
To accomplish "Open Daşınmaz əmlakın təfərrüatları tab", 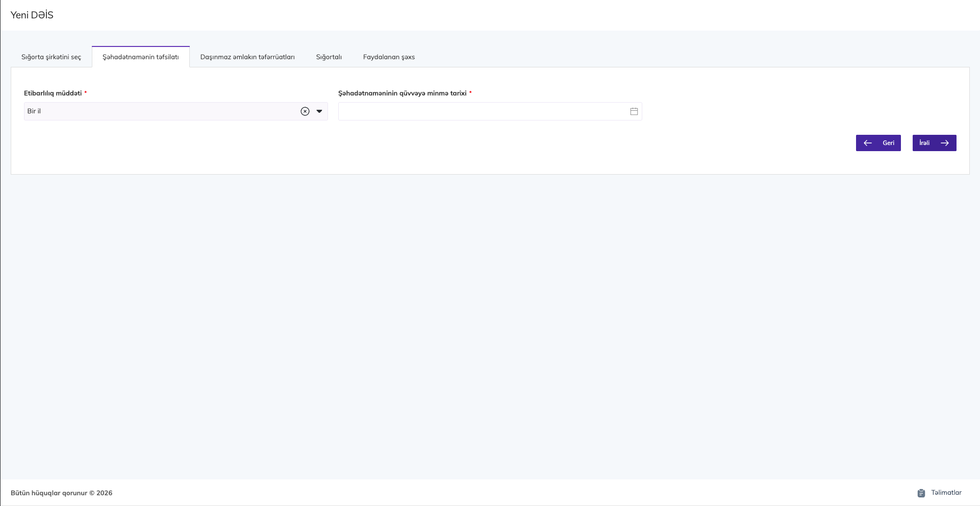I will point(247,57).
